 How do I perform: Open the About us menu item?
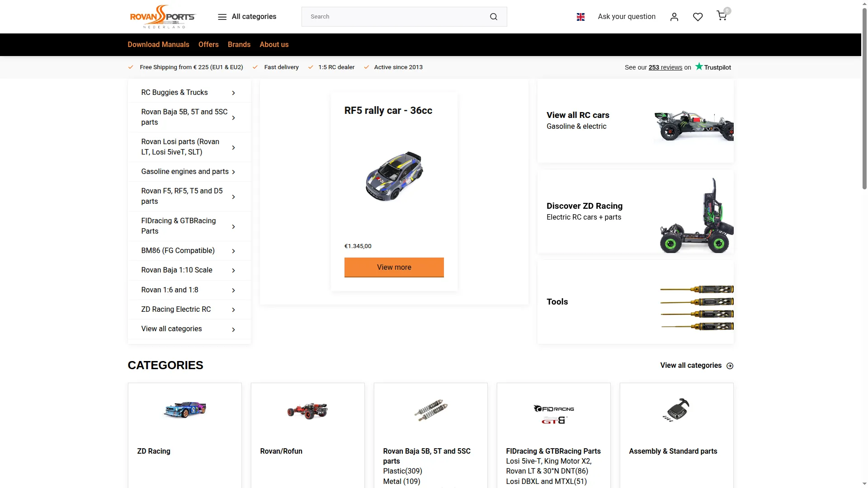274,44
